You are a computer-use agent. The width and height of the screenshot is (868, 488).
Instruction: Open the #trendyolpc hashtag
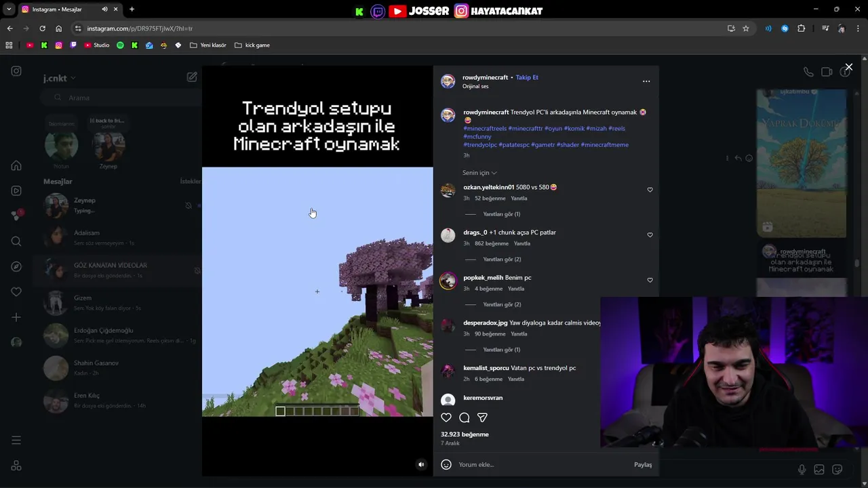480,144
